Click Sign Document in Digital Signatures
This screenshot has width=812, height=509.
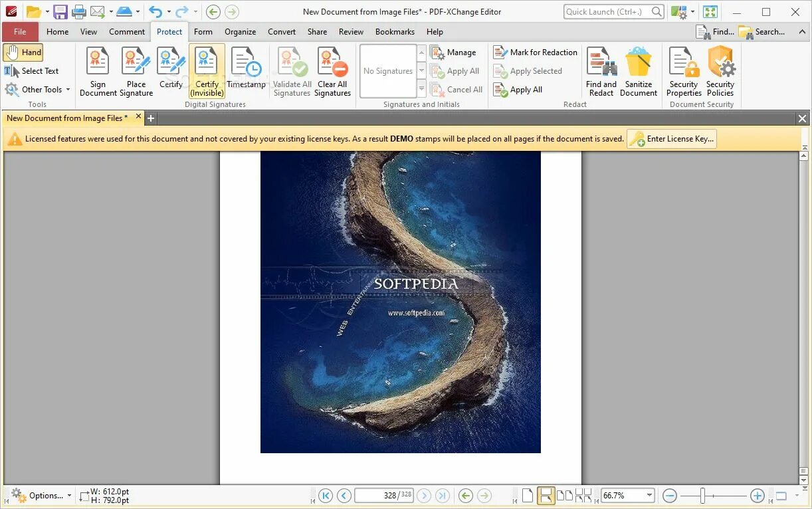click(98, 72)
